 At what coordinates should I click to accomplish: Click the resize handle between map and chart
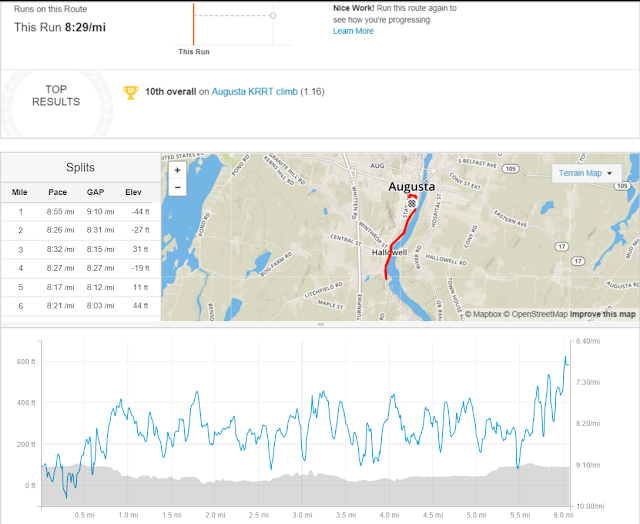(x=320, y=325)
